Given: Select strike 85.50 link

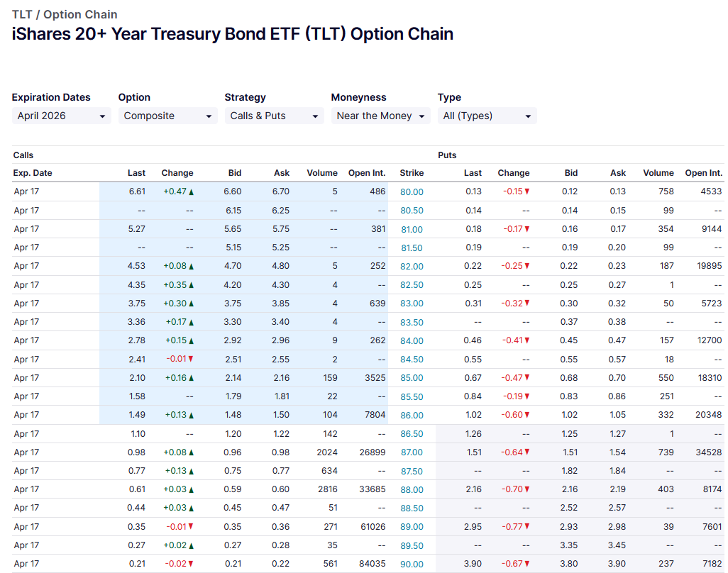Looking at the screenshot, I should click(412, 396).
